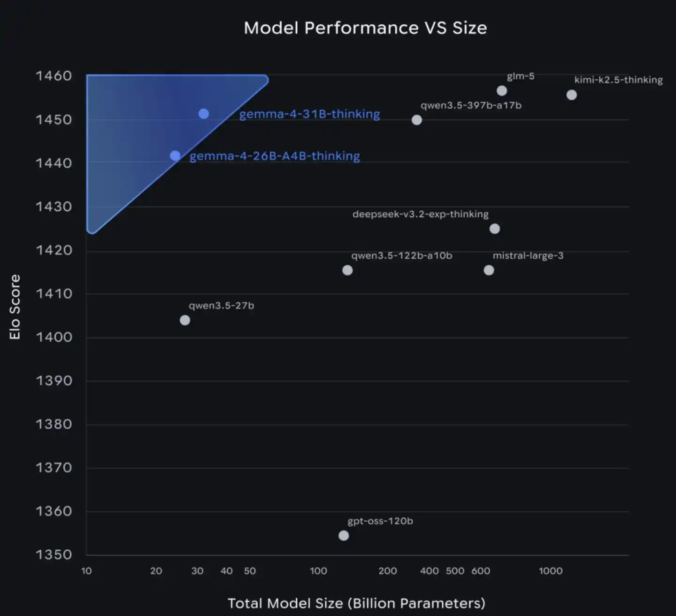Click the 1000 tick on size axis
Screen dimensions: 676x616
coord(550,571)
